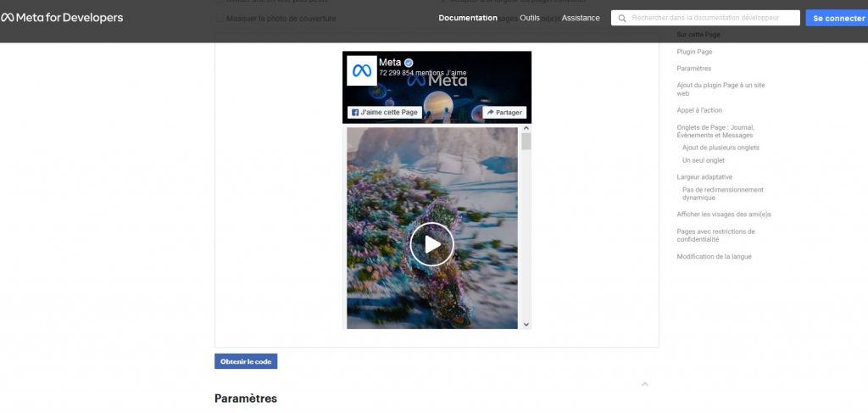This screenshot has width=868, height=413.
Task: Click the blue verified badge next to Meta
Action: point(409,63)
